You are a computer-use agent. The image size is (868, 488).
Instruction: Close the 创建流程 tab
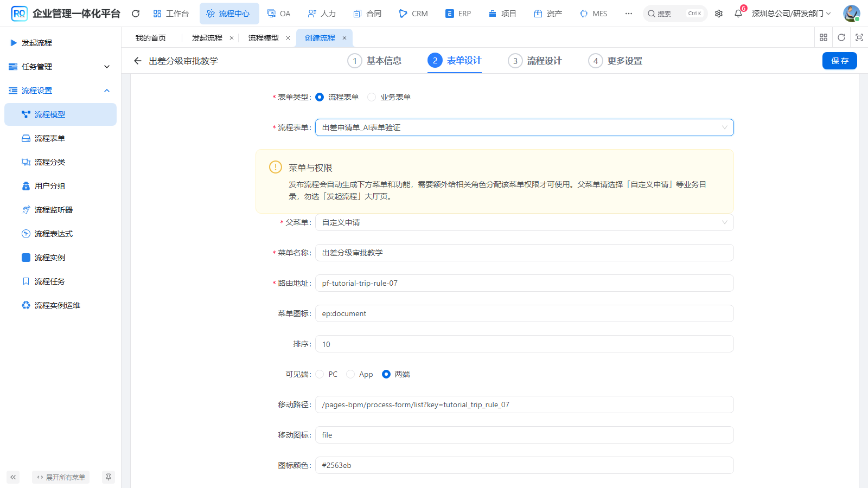(344, 38)
